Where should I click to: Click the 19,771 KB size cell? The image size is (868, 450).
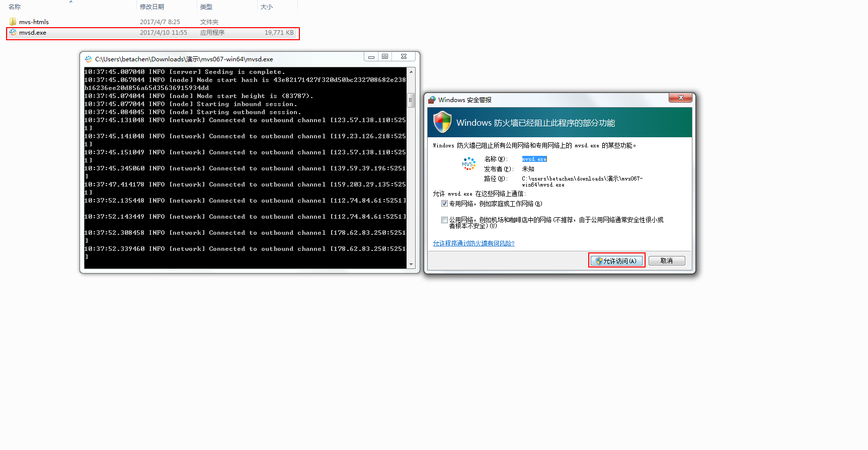(279, 32)
